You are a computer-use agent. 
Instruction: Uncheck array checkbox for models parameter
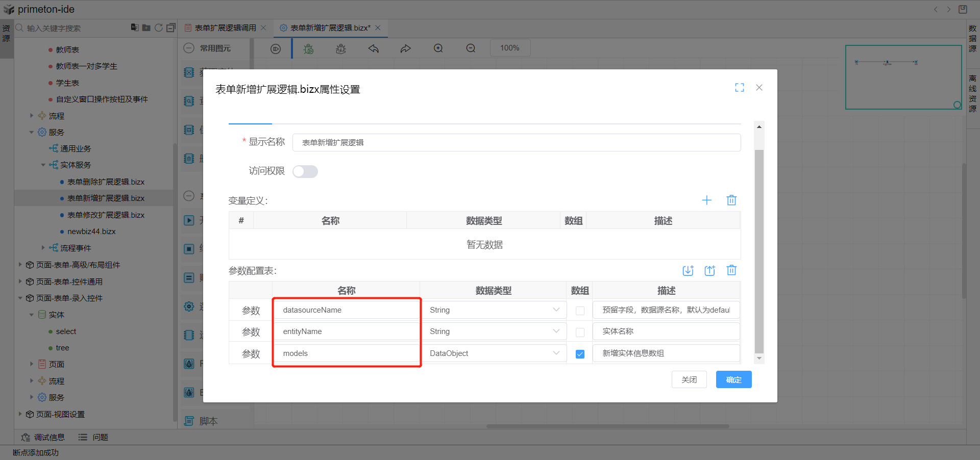(x=580, y=354)
